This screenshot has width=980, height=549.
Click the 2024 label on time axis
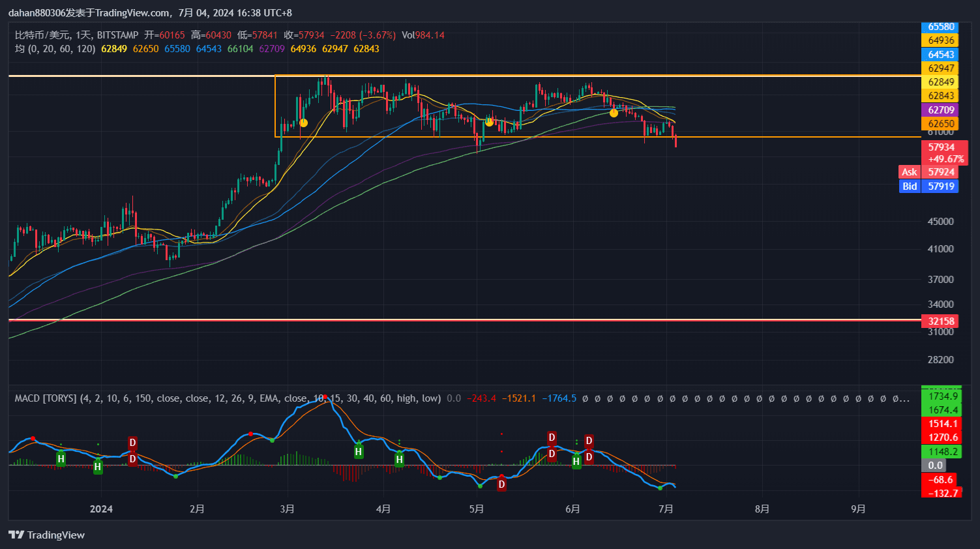tap(101, 509)
